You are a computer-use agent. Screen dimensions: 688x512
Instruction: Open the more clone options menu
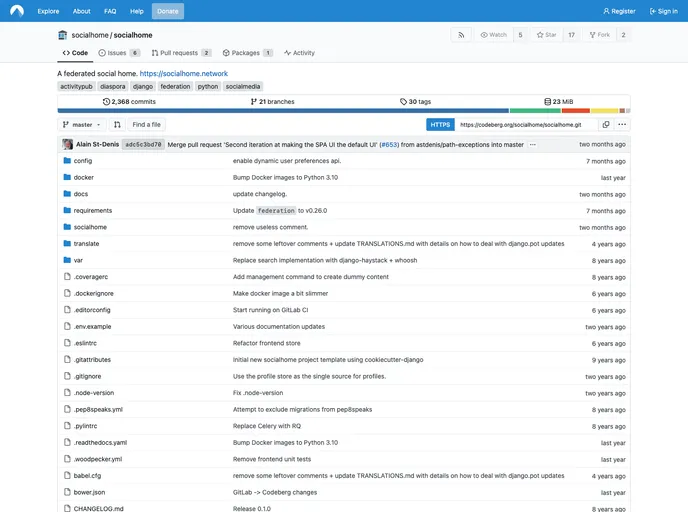[x=622, y=125]
